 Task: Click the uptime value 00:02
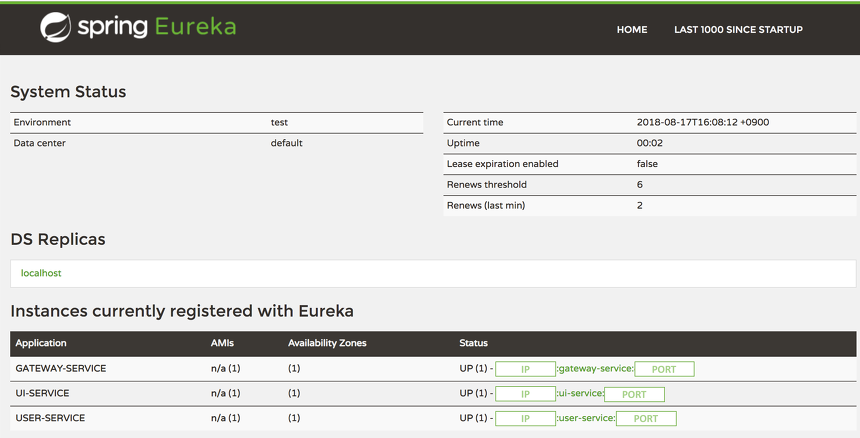tap(650, 143)
